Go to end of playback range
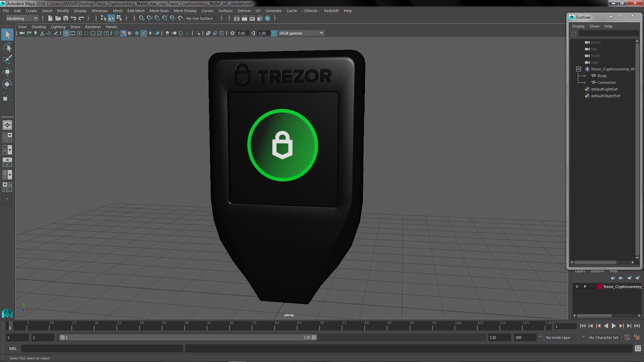This screenshot has width=644, height=362. pos(637,326)
